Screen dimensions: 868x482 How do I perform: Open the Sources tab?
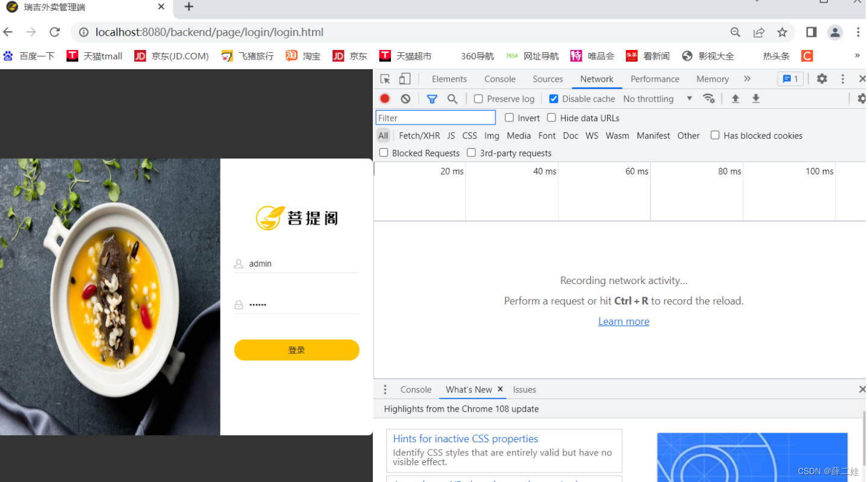pyautogui.click(x=548, y=79)
